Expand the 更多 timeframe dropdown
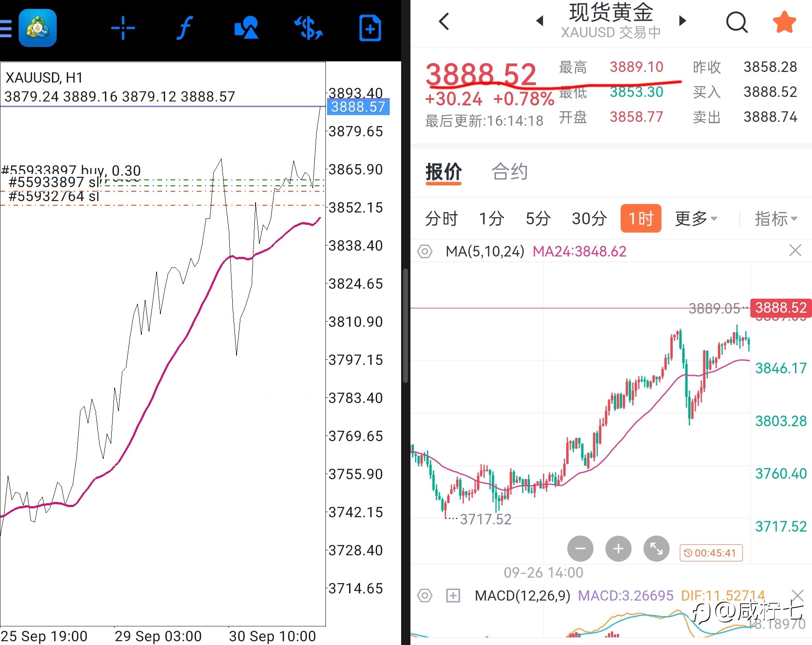The height and width of the screenshot is (645, 812). [x=696, y=218]
